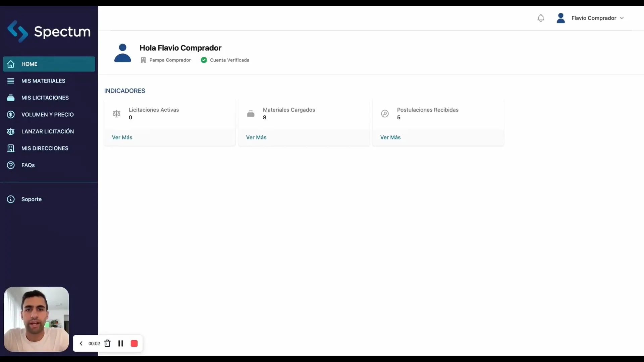Go to MIS DIRECCIONES page
The width and height of the screenshot is (644, 362).
[x=49, y=148]
